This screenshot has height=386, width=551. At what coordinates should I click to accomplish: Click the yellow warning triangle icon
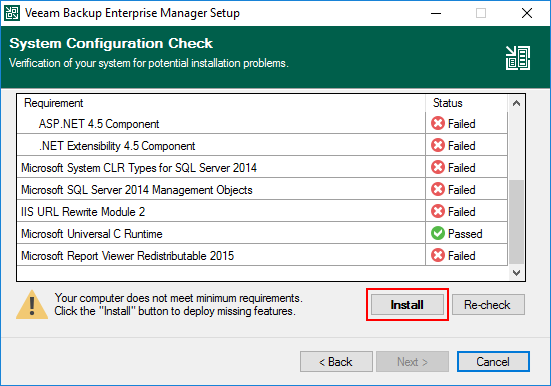[32, 305]
